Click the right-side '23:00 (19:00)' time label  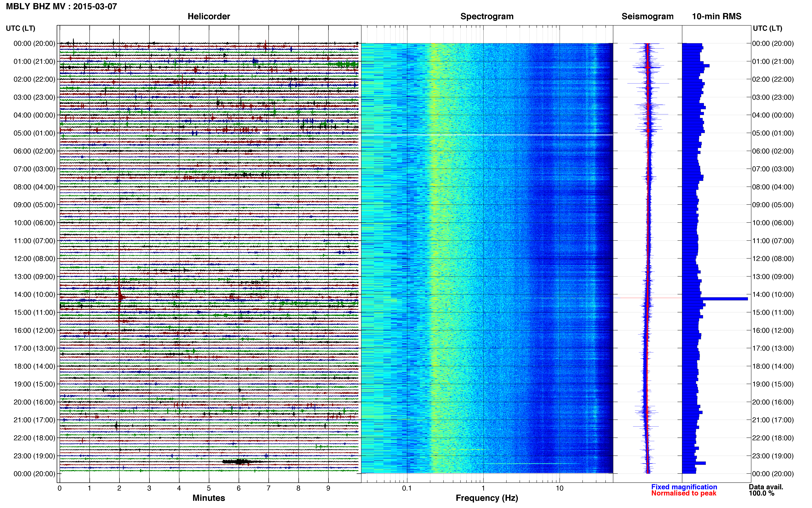pyautogui.click(x=773, y=456)
